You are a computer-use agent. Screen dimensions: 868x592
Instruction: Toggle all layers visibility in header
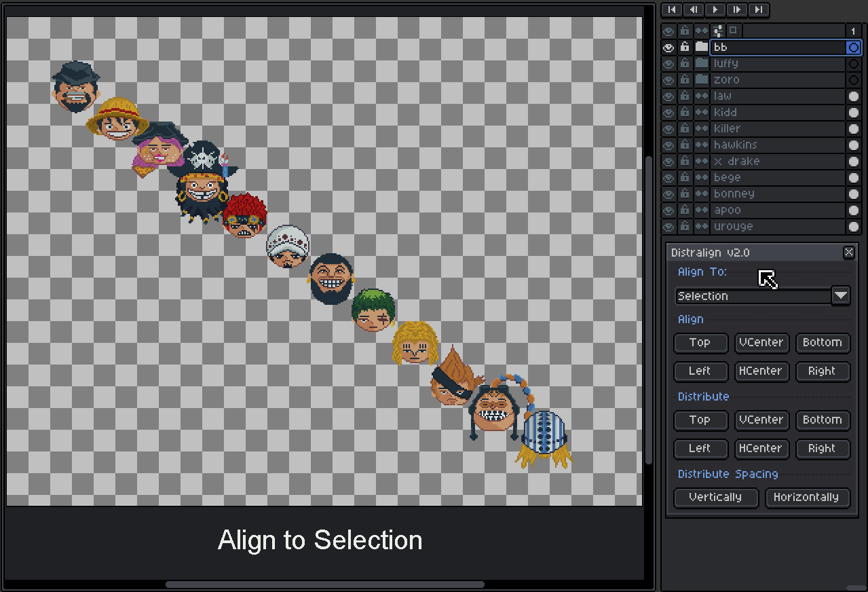[x=669, y=31]
